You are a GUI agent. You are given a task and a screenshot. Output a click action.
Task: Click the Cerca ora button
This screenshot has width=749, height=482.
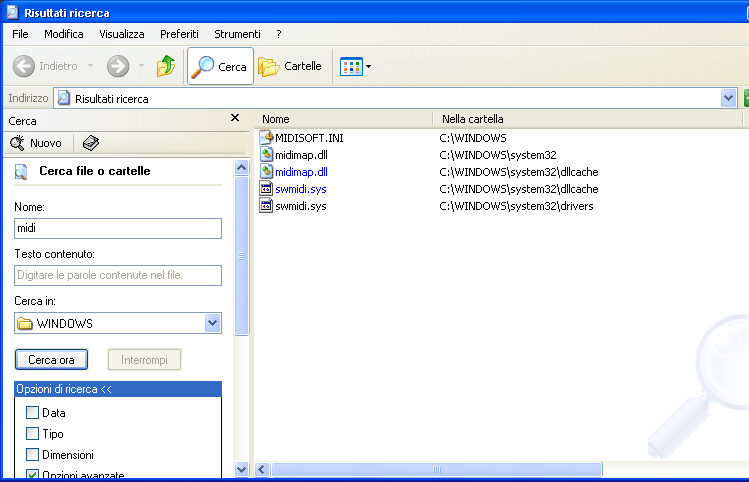(51, 360)
